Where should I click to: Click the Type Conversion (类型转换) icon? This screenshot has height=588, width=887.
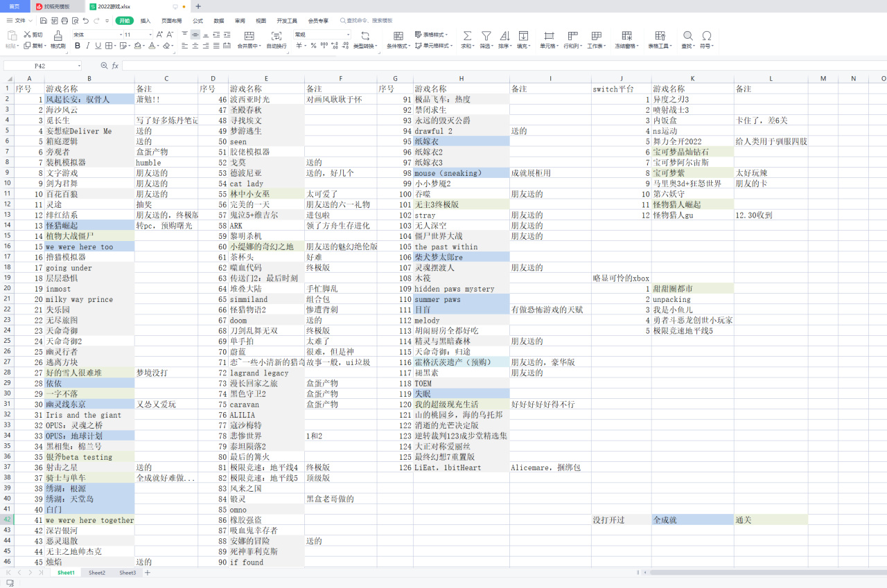click(x=365, y=35)
